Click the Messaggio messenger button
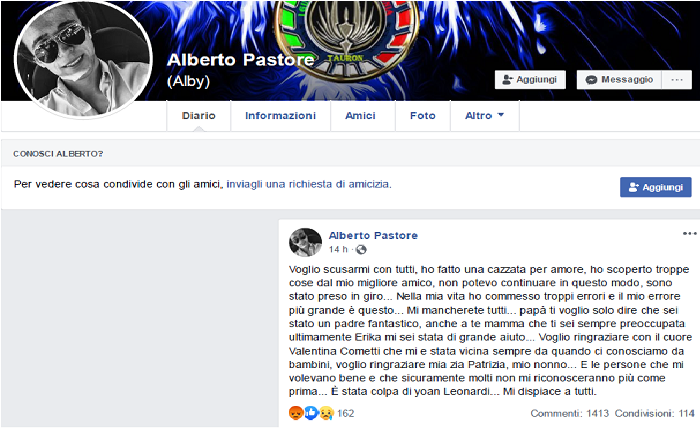Screen dimensions: 700x429 (x=619, y=80)
